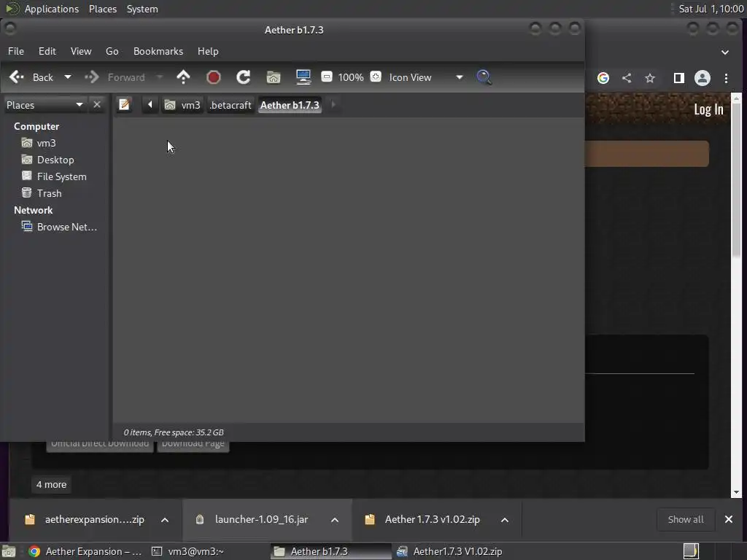
Task: Click the Google icon in Chrome's toolbar
Action: point(603,78)
